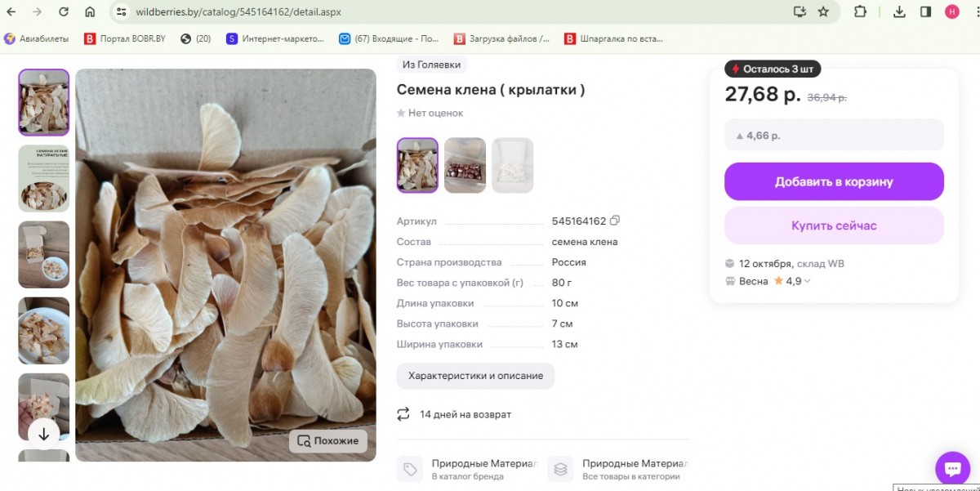Open the browser extensions puzzle icon
Viewport: 980px width, 491px height.
point(860,12)
